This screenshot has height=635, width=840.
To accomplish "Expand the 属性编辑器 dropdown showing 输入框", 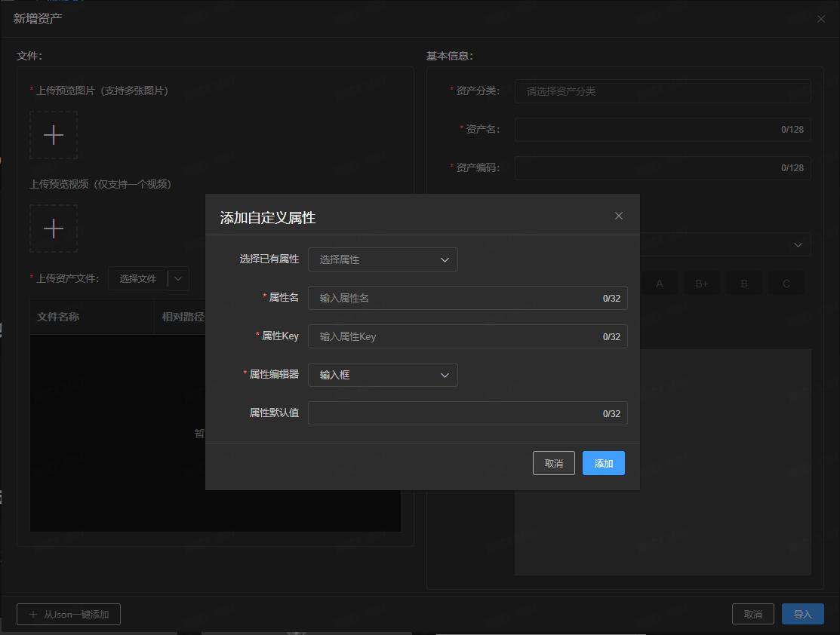I will (383, 375).
